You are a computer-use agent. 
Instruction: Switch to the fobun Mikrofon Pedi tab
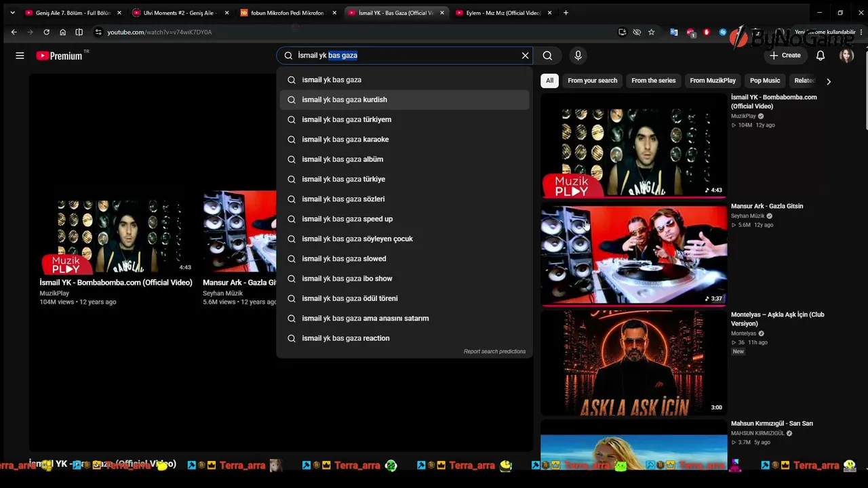pyautogui.click(x=287, y=13)
